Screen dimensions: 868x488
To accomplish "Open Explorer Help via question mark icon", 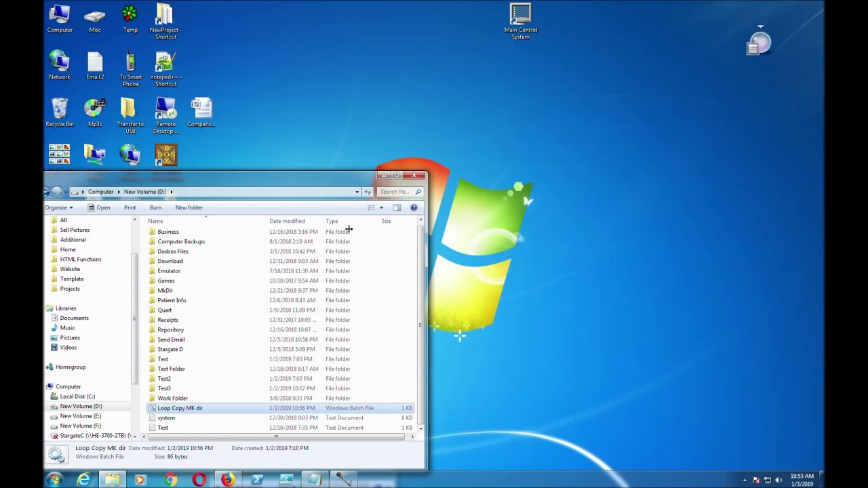I will click(414, 207).
